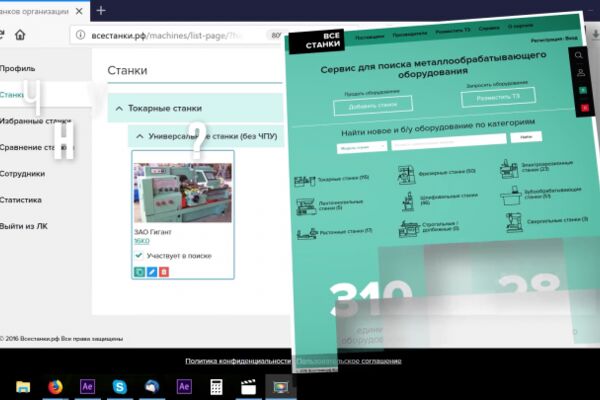The image size is (600, 400).
Task: Open О сервисе in the overlay top navigation
Action: 520,26
